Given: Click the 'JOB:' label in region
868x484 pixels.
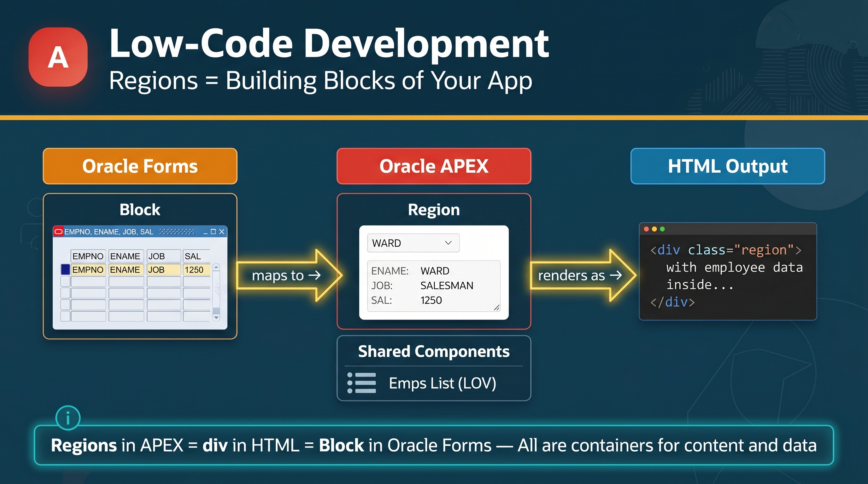Looking at the screenshot, I should [x=382, y=285].
